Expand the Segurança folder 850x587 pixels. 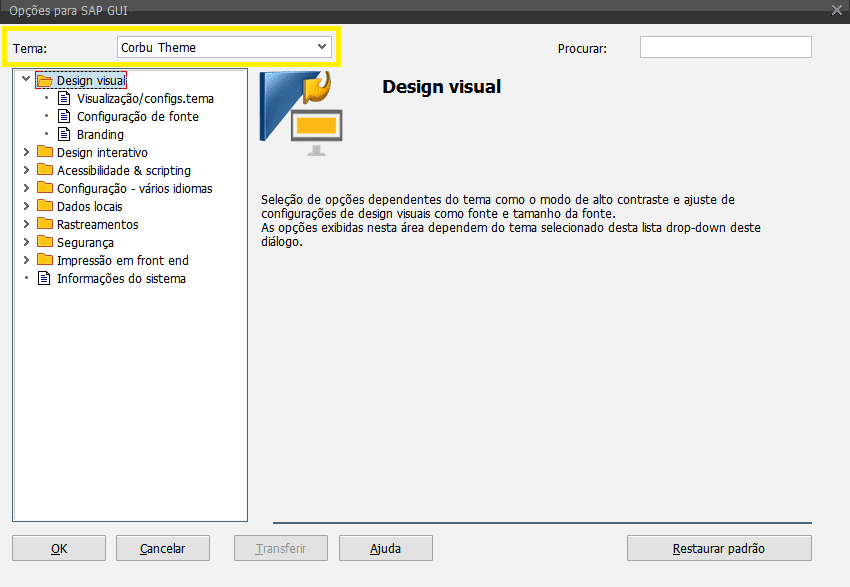(26, 242)
